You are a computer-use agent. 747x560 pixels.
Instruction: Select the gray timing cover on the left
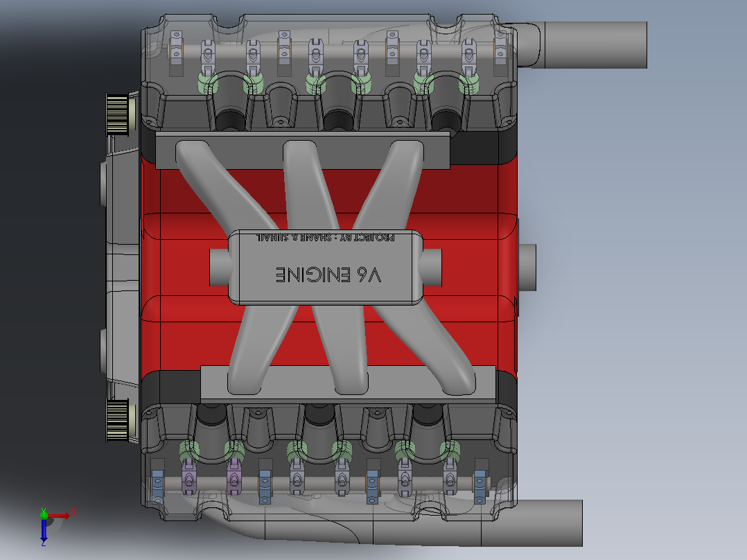point(123,267)
